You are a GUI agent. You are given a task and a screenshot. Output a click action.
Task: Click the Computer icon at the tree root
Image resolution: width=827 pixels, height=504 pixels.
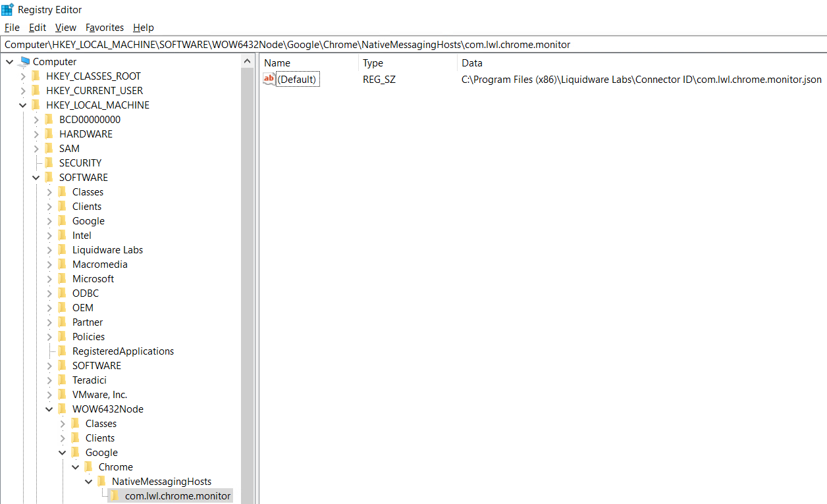tap(25, 61)
